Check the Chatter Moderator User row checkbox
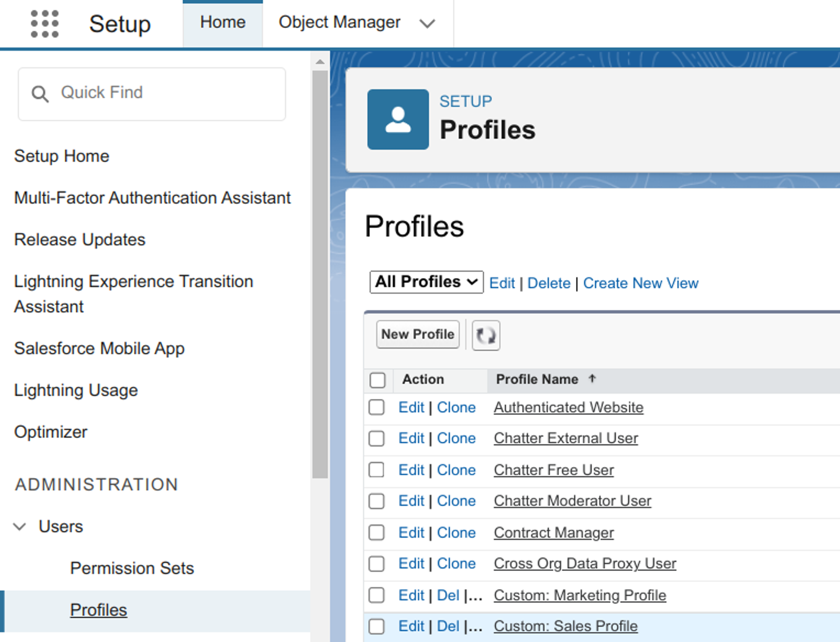Screen dimensions: 840x642 click(x=376, y=501)
